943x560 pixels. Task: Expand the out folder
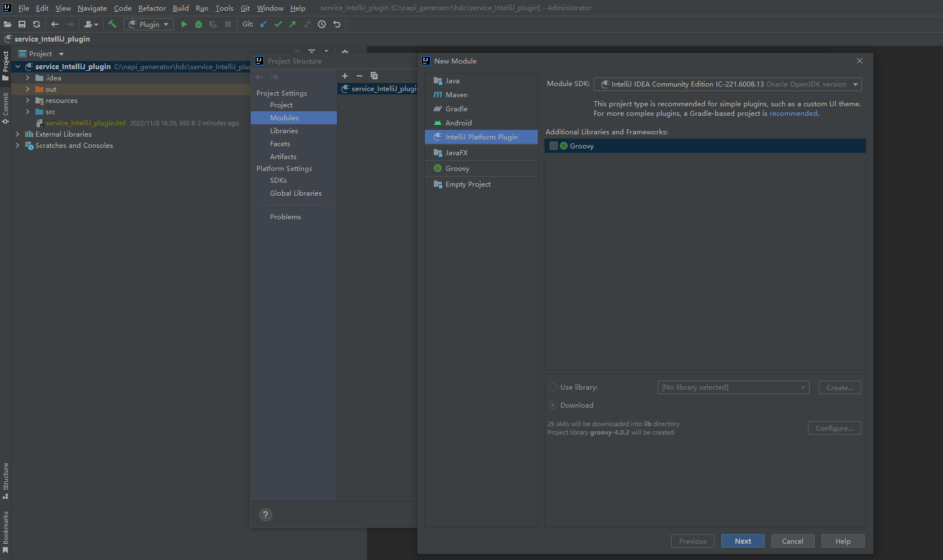click(28, 89)
